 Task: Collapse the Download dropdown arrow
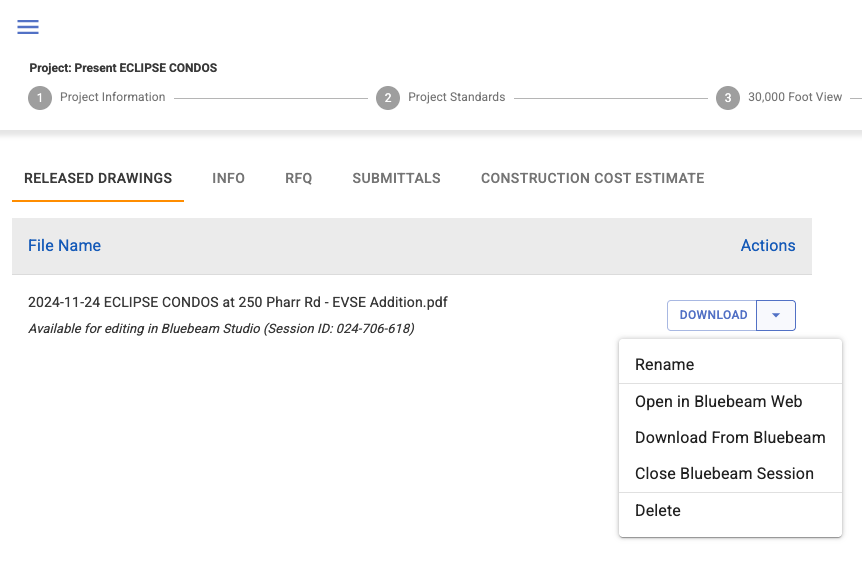pyautogui.click(x=776, y=315)
